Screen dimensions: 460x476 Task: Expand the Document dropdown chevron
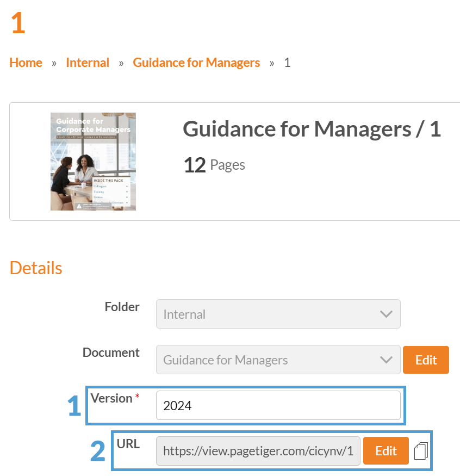386,360
